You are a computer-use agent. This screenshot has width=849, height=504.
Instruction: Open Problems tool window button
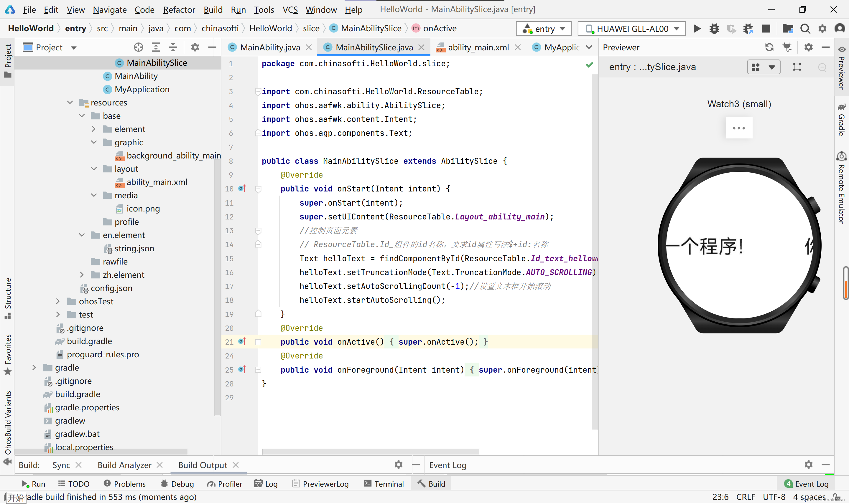(x=124, y=484)
